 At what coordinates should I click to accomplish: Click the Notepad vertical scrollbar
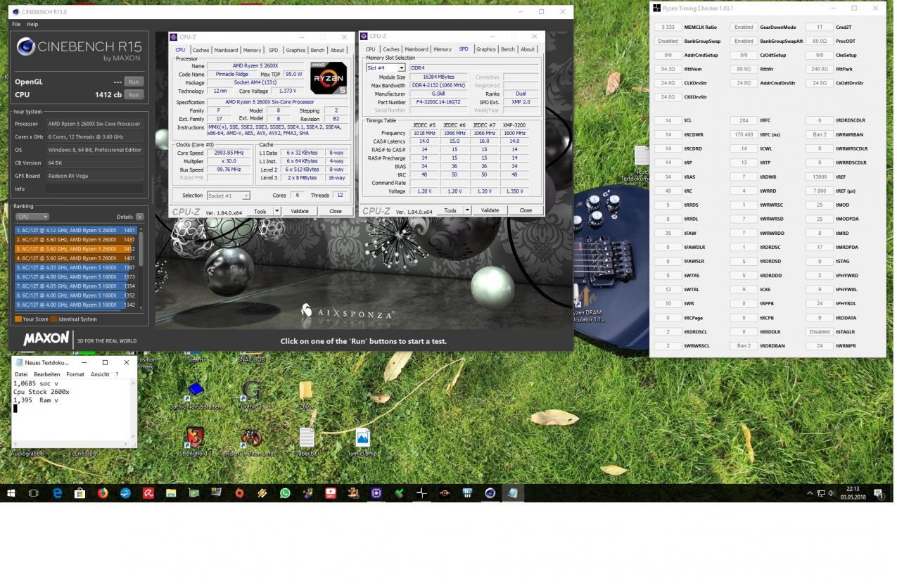click(x=134, y=409)
